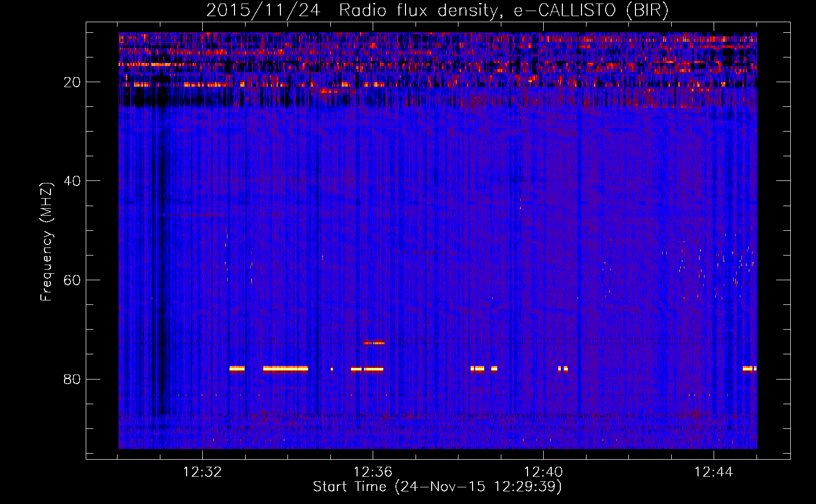Click the time tick label '12:44'
Screen dimensions: 816x504
point(714,472)
